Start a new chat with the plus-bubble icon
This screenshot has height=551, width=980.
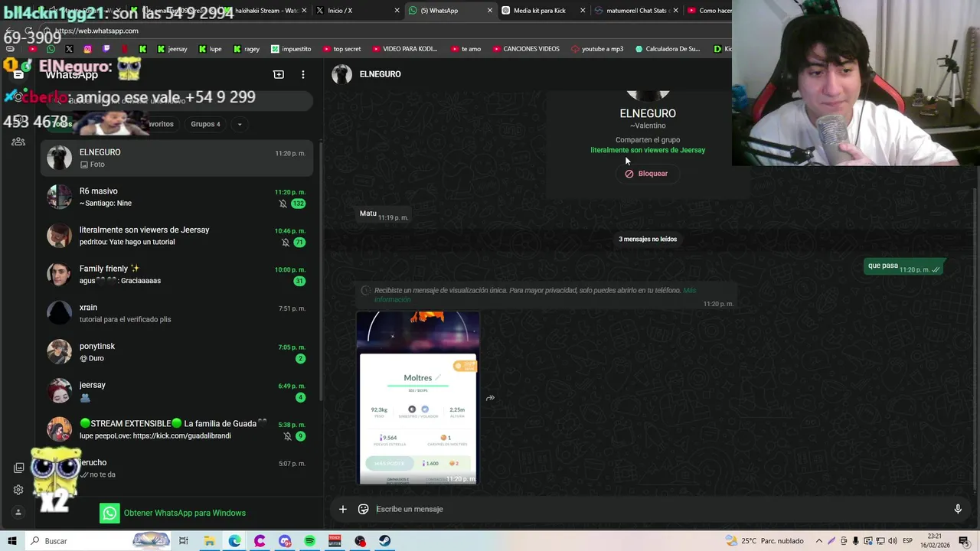click(x=279, y=74)
